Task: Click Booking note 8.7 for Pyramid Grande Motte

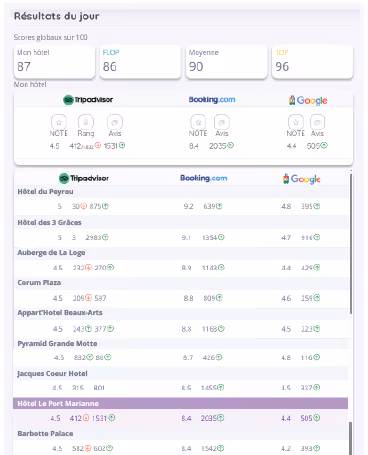Action: click(188, 358)
